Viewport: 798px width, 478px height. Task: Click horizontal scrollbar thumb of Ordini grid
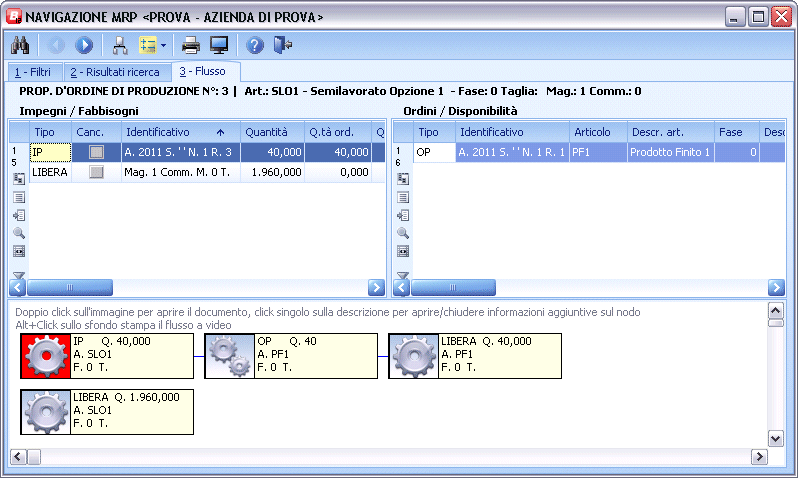coord(453,288)
